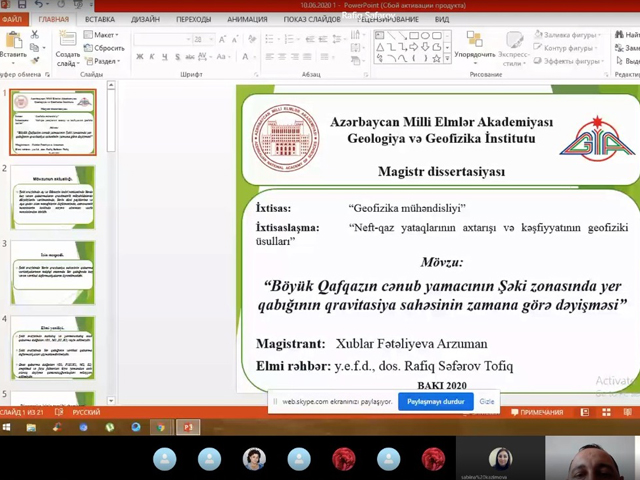This screenshot has height=480, width=640.
Task: Open the Упорядочить arrange dropdown
Action: tap(474, 46)
